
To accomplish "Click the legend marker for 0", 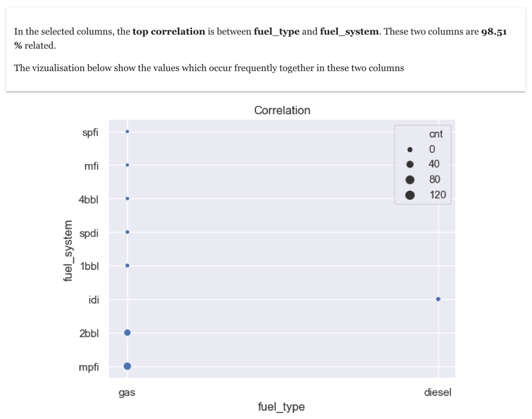I will 410,150.
